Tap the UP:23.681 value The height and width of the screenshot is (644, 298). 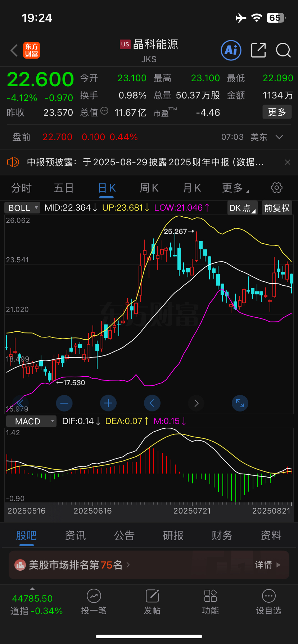click(126, 208)
